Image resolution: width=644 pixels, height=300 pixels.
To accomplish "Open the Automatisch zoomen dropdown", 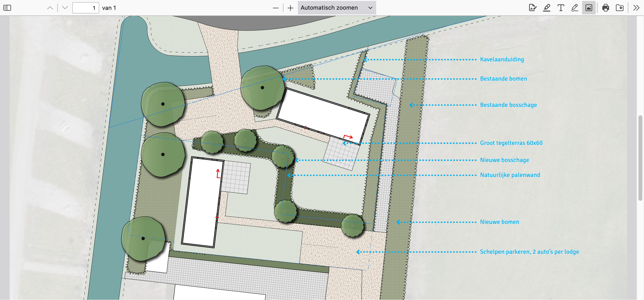I will pyautogui.click(x=336, y=8).
